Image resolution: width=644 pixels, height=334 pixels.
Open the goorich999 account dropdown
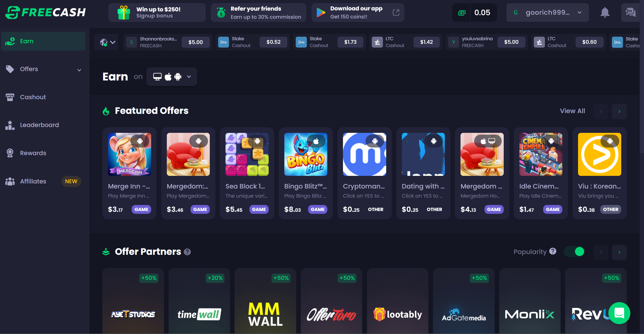[547, 12]
